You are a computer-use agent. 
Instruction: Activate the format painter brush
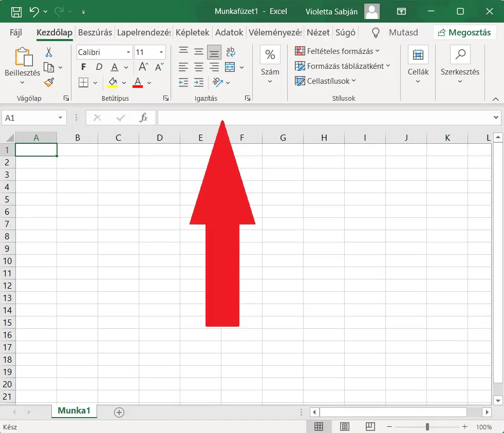pyautogui.click(x=49, y=83)
